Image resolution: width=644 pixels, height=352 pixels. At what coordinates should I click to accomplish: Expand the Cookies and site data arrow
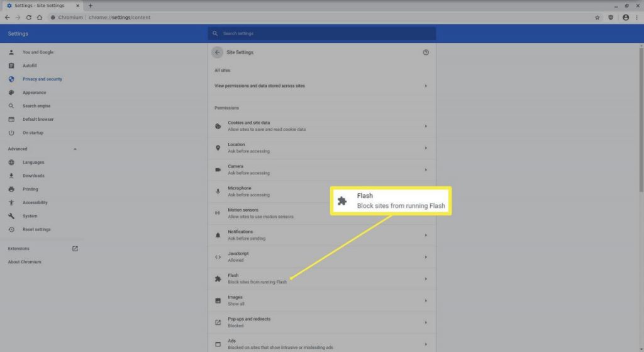click(426, 126)
